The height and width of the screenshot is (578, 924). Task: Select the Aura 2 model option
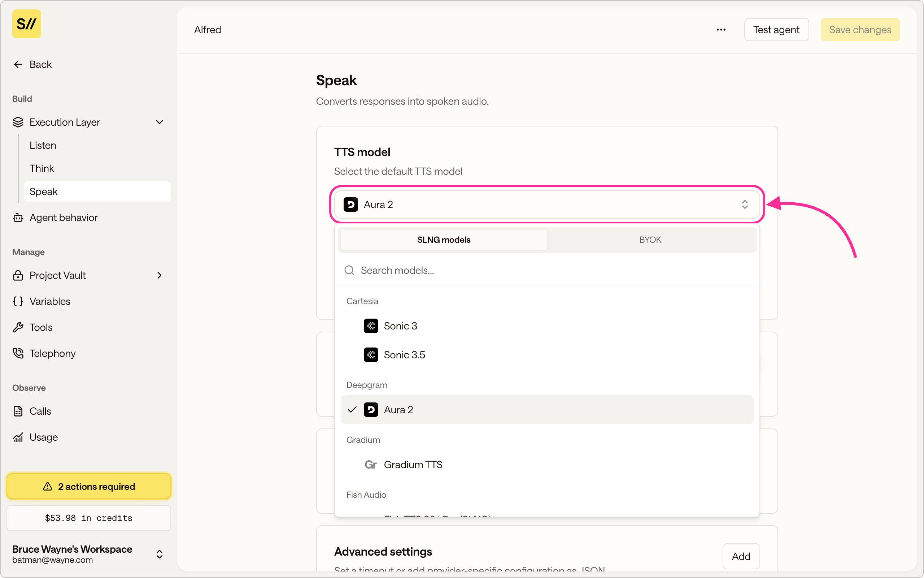pyautogui.click(x=547, y=409)
